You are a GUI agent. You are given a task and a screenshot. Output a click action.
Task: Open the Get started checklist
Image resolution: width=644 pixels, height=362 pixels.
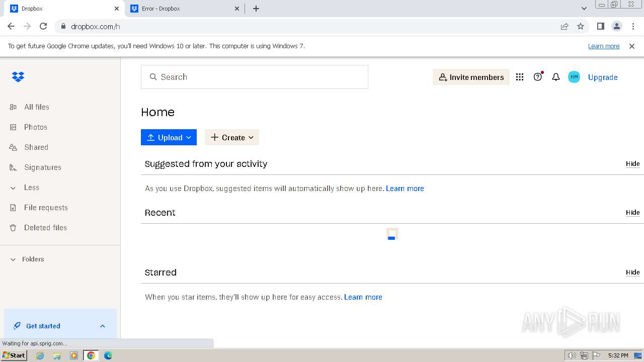pos(43,326)
